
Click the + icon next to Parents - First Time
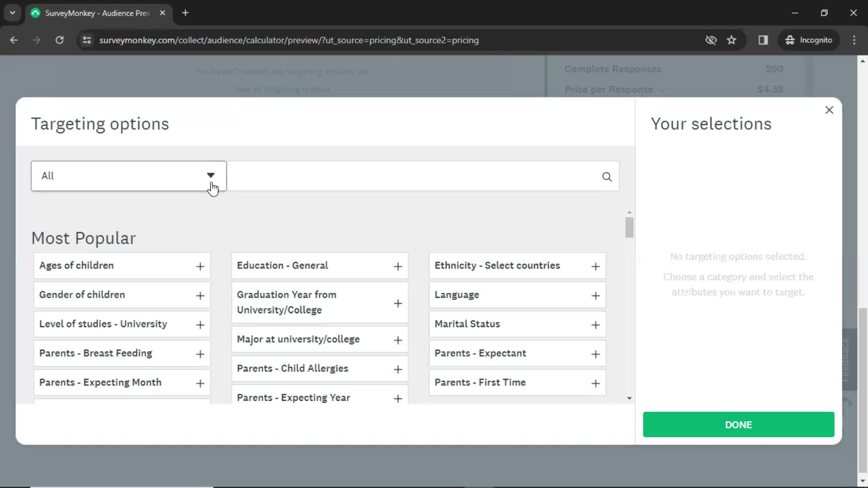595,383
